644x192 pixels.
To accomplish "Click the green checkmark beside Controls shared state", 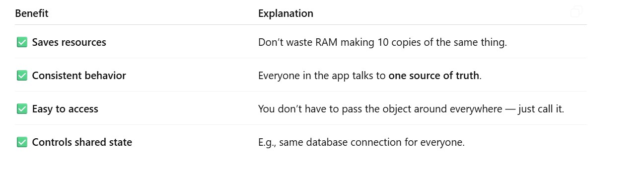I will (22, 142).
